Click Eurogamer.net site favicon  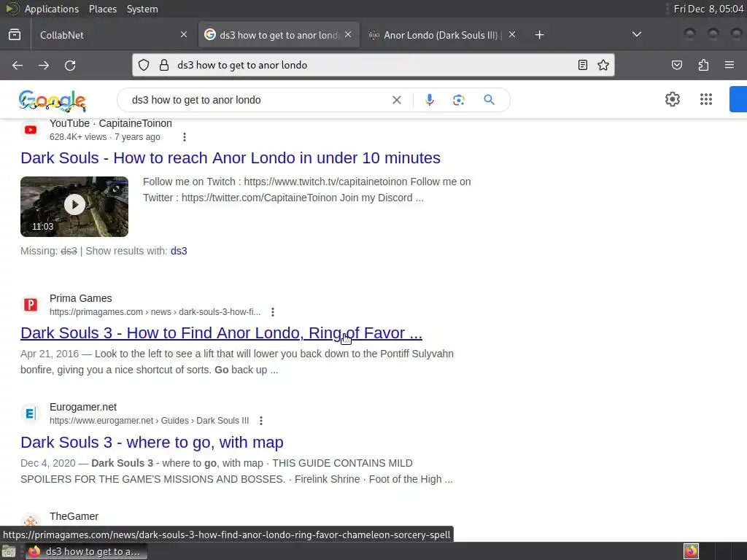[x=31, y=413]
